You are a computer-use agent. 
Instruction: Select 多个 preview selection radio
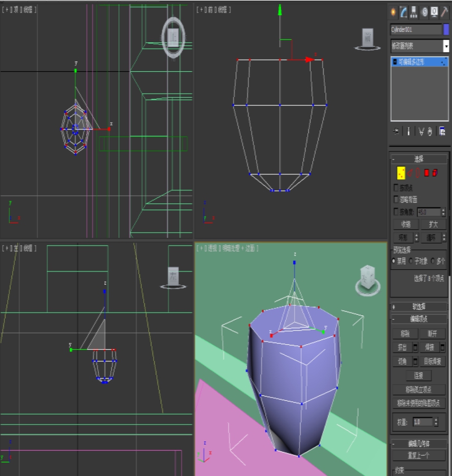(433, 261)
